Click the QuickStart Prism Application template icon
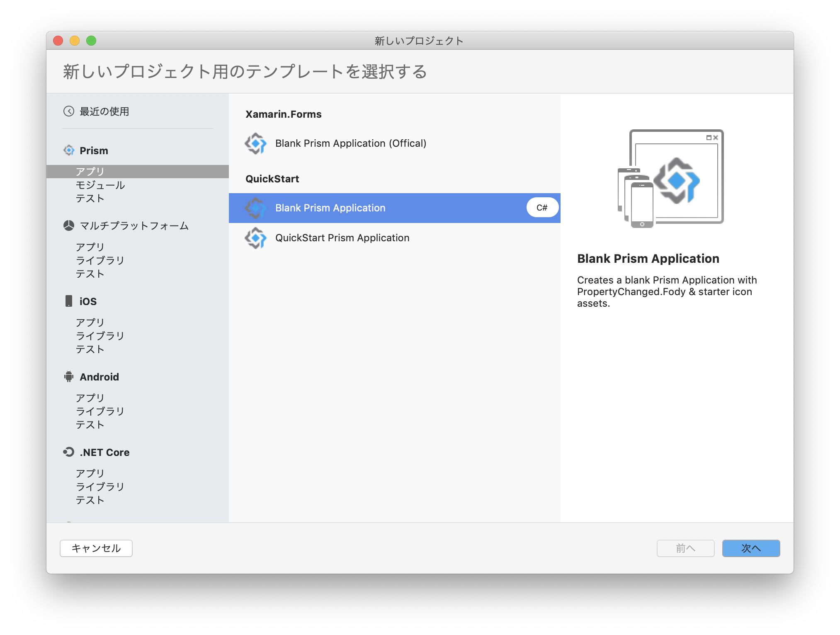The height and width of the screenshot is (635, 840). tap(256, 238)
